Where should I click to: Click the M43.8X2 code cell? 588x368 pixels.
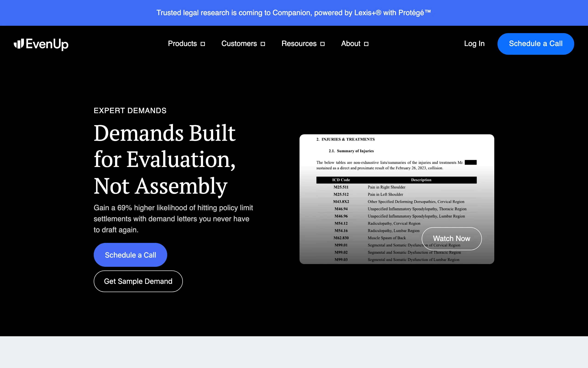coord(341,201)
